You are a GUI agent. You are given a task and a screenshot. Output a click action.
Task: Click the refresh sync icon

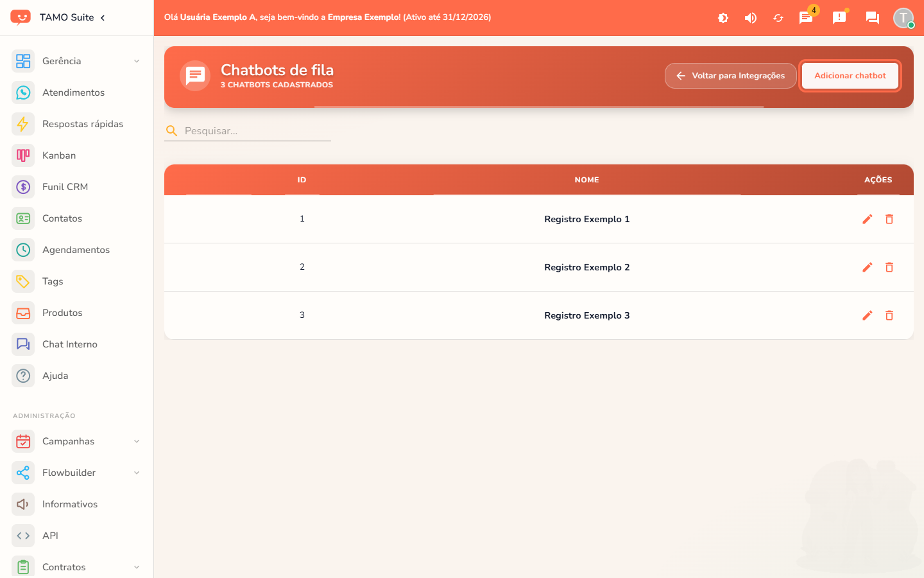pos(778,18)
